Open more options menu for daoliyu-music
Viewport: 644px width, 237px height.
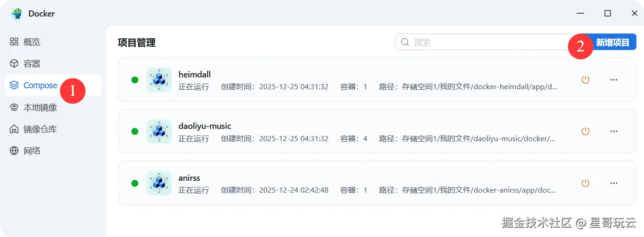click(x=614, y=131)
